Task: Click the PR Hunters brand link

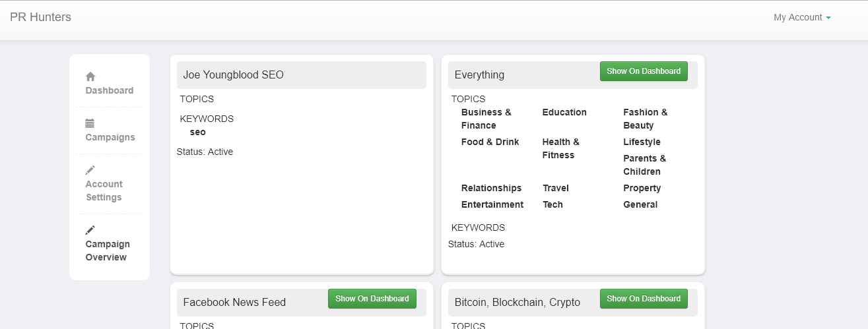Action: pyautogui.click(x=40, y=17)
